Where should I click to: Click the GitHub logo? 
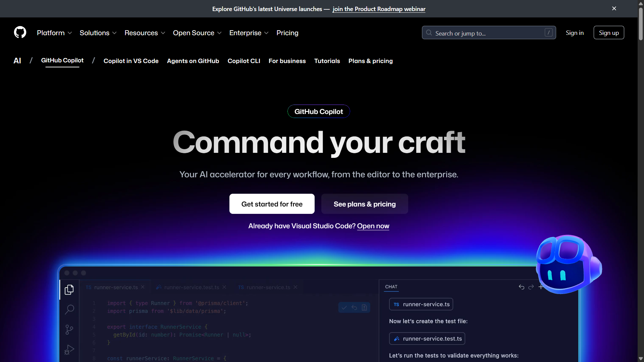coord(20,32)
